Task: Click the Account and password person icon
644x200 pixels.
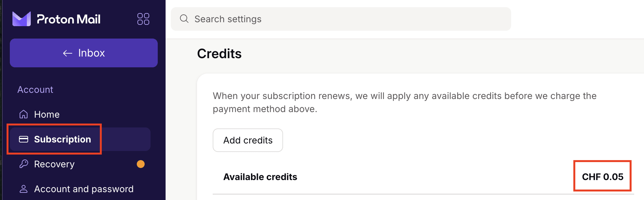Action: 23,189
